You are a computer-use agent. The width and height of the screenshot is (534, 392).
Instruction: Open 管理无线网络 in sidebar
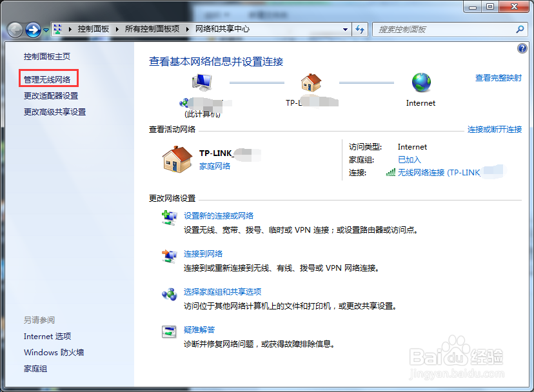click(x=47, y=79)
